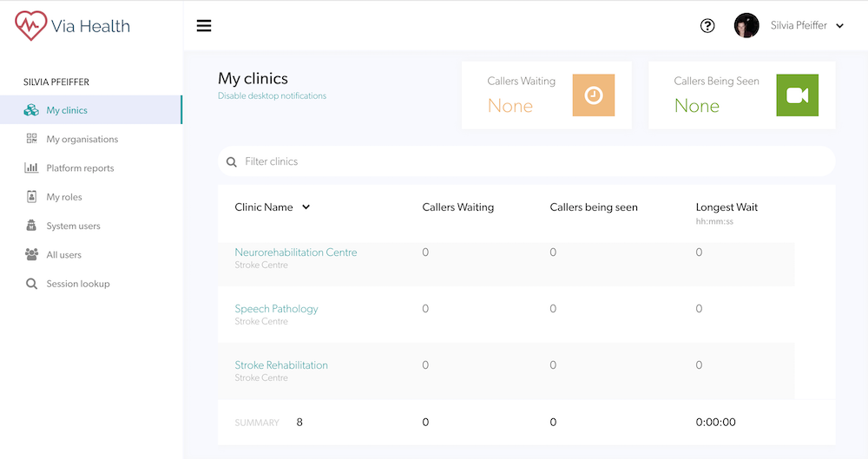Open My organisations from sidebar

tap(82, 139)
